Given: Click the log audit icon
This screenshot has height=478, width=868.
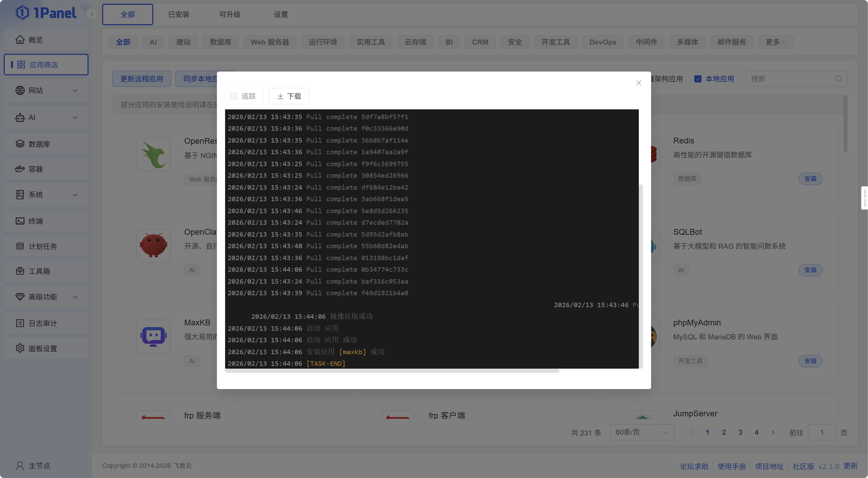Looking at the screenshot, I should point(20,323).
